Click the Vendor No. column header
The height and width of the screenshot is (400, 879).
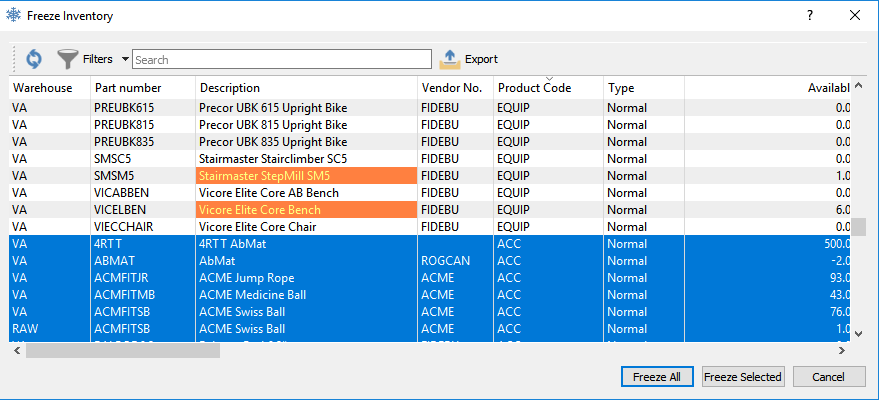(x=452, y=88)
